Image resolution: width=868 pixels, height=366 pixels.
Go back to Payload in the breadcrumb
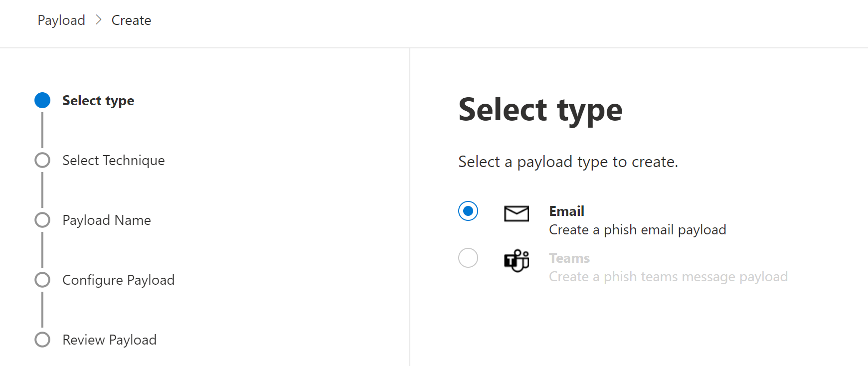61,20
